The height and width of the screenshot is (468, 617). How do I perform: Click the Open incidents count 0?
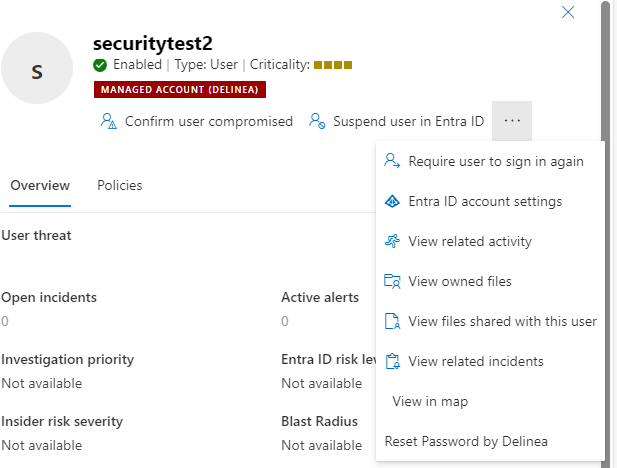[x=5, y=321]
